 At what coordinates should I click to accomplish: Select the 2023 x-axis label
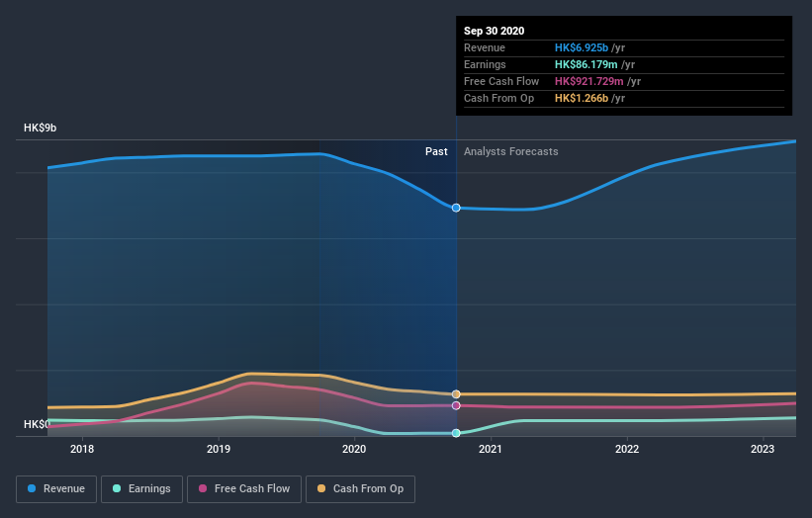tap(763, 449)
